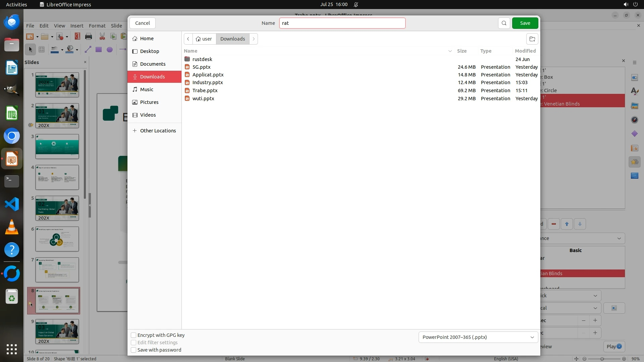Image resolution: width=644 pixels, height=362 pixels.
Task: Open the Format menu
Action: [97, 26]
